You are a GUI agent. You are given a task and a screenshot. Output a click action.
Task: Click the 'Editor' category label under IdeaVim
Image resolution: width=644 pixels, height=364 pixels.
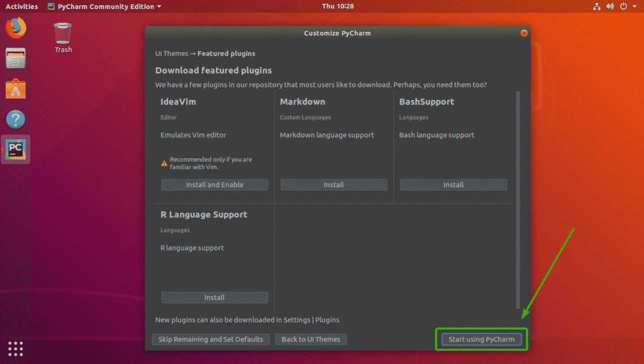coord(168,118)
